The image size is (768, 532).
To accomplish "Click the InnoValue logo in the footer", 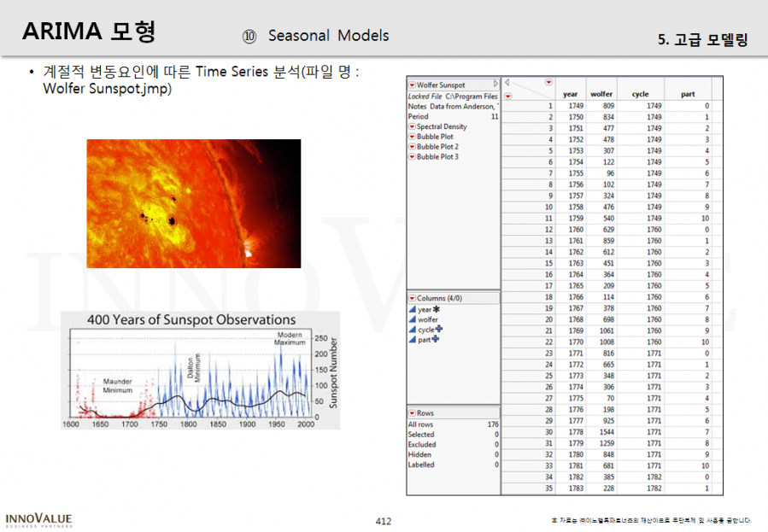I will pyautogui.click(x=38, y=520).
